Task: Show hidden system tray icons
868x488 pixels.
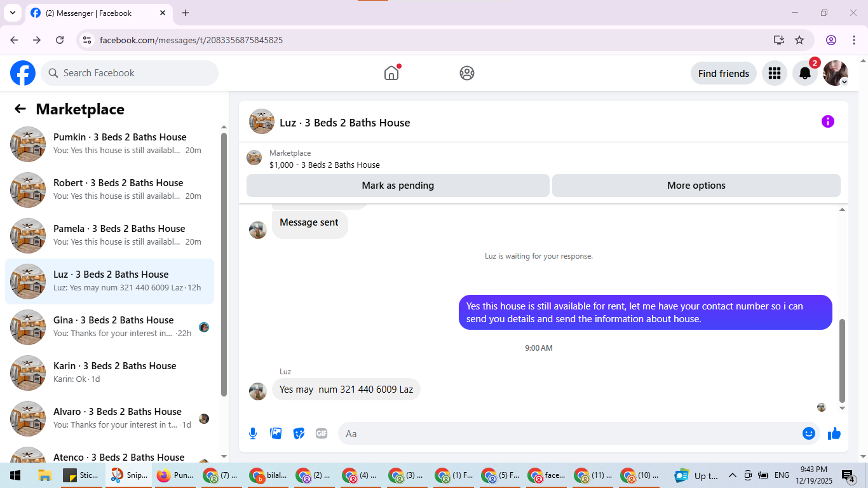Action: pos(733,475)
